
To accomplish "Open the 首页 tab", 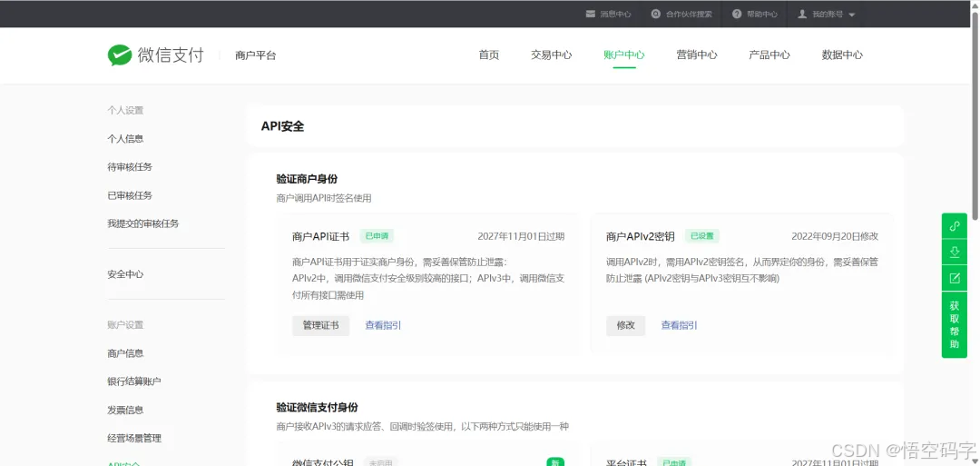I will coord(489,55).
